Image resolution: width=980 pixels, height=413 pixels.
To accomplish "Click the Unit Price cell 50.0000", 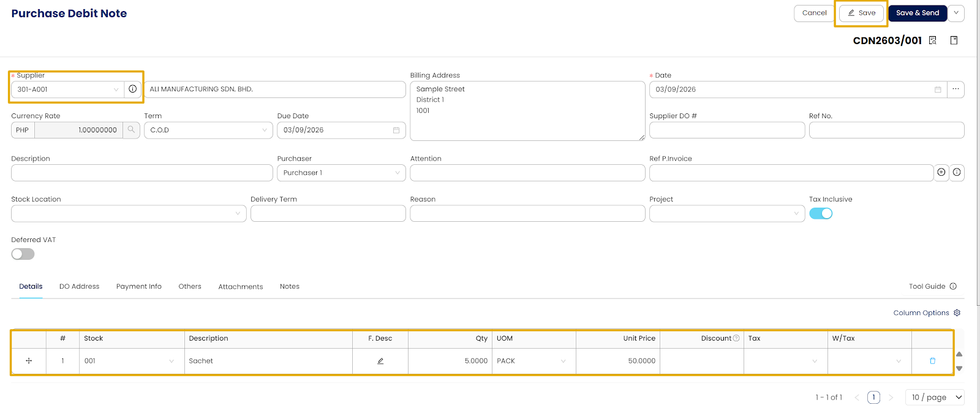I will tap(618, 361).
